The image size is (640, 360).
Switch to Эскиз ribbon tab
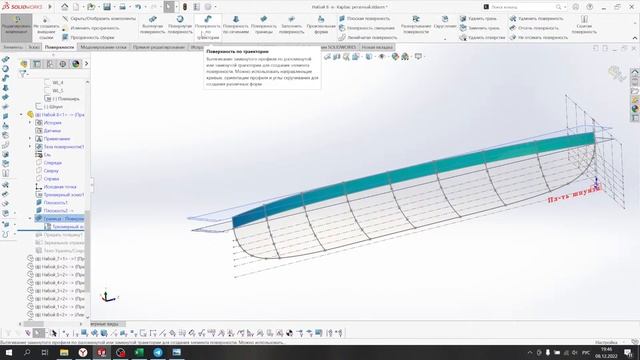tap(33, 47)
